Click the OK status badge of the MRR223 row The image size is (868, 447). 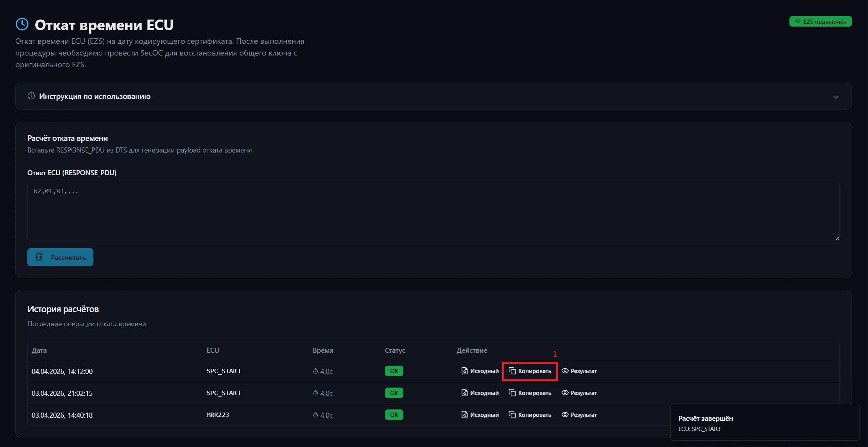394,415
